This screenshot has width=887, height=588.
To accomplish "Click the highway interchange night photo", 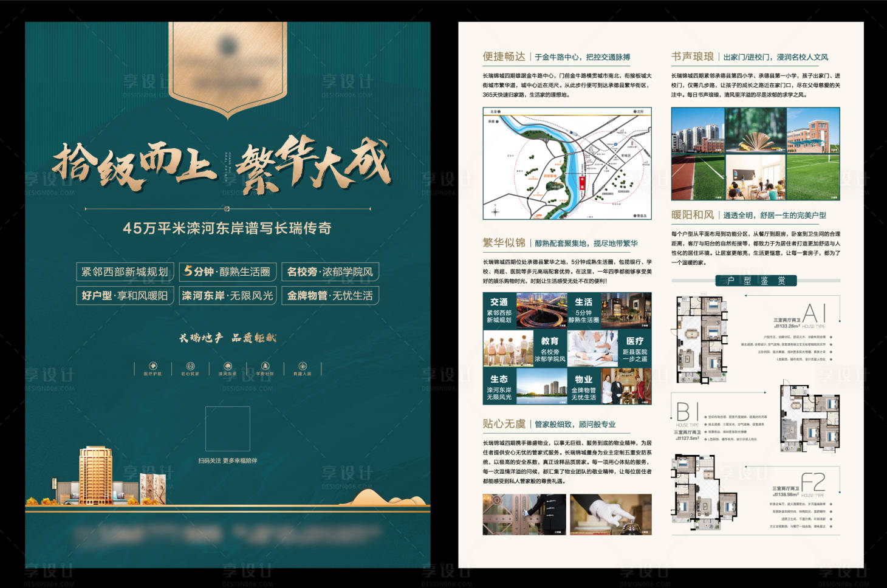I will tap(541, 310).
